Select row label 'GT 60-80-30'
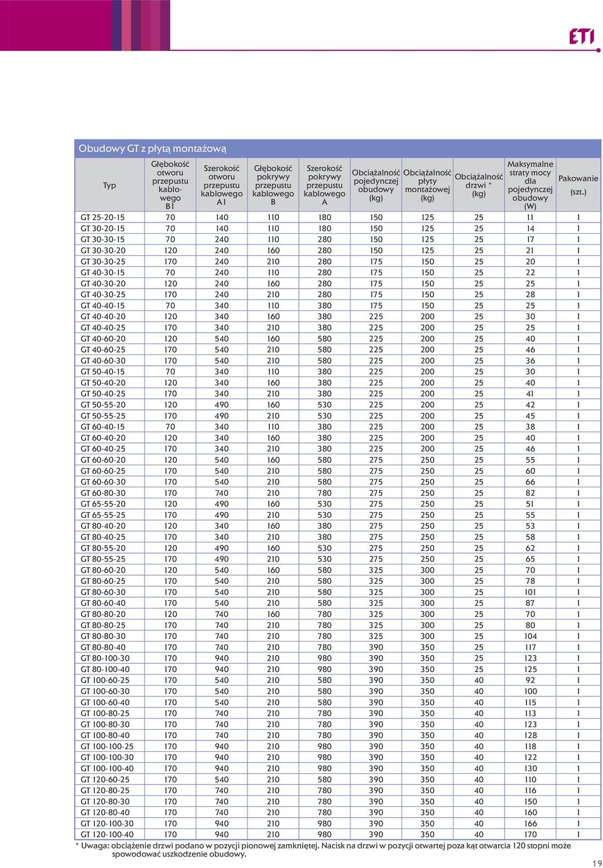Screen dimensions: 603x868 click(103, 493)
